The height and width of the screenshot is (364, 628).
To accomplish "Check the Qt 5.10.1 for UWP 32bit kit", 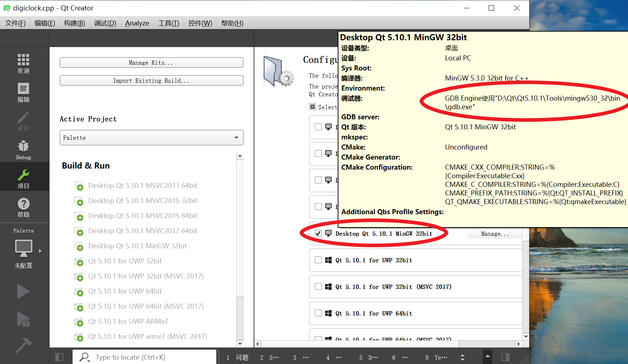I will [318, 260].
